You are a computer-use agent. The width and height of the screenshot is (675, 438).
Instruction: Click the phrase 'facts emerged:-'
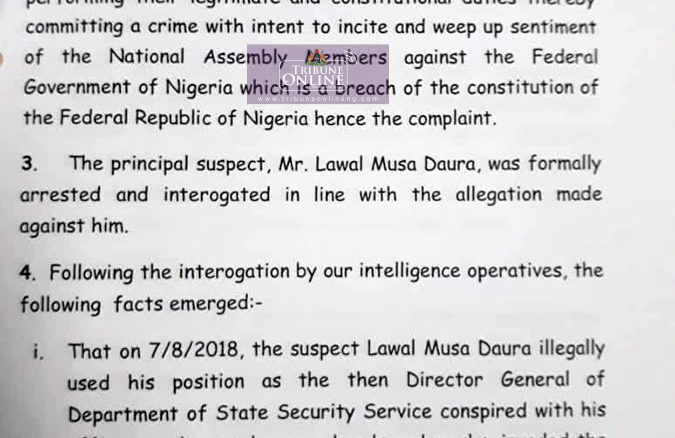[x=188, y=304]
